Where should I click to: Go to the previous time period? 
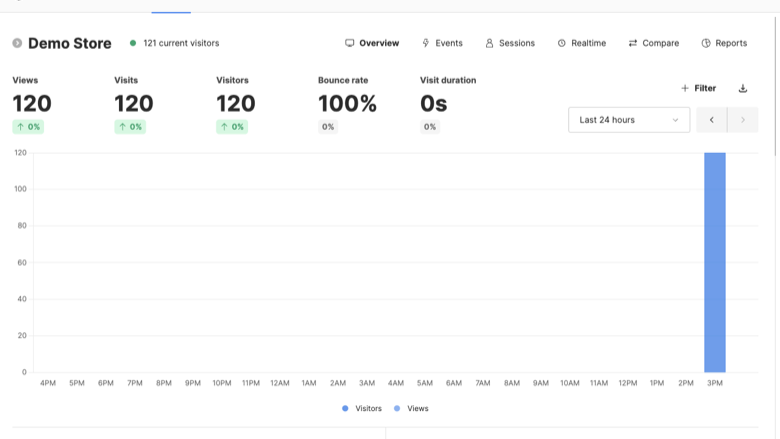tap(711, 120)
